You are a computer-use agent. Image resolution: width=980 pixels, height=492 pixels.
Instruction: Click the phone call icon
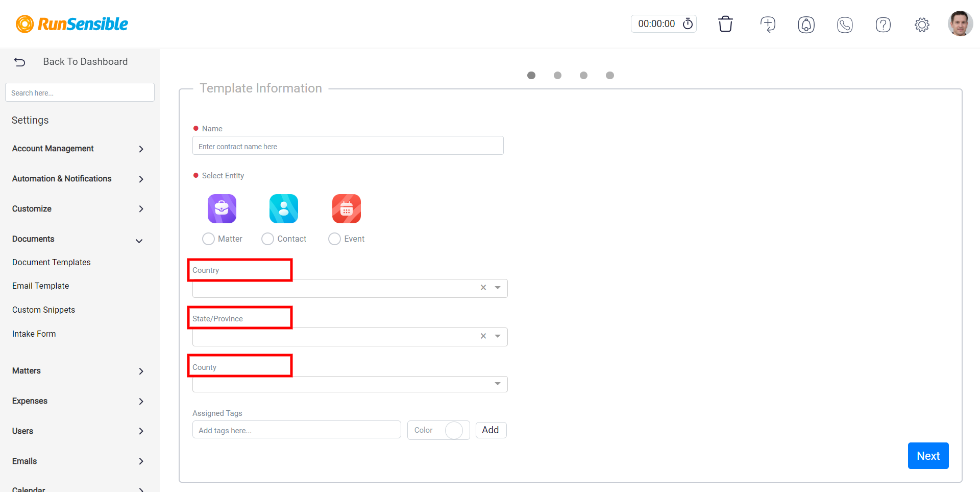pyautogui.click(x=845, y=25)
